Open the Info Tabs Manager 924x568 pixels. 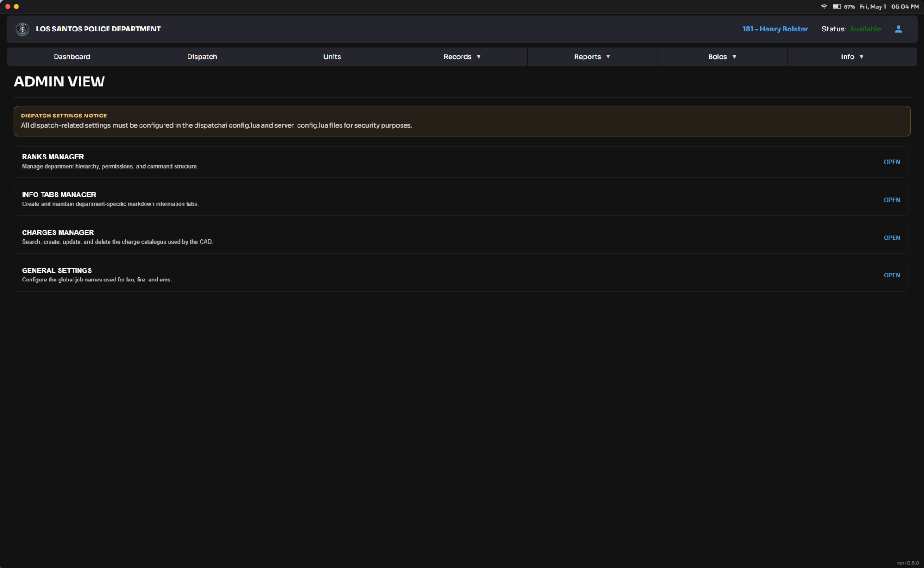[x=892, y=200]
